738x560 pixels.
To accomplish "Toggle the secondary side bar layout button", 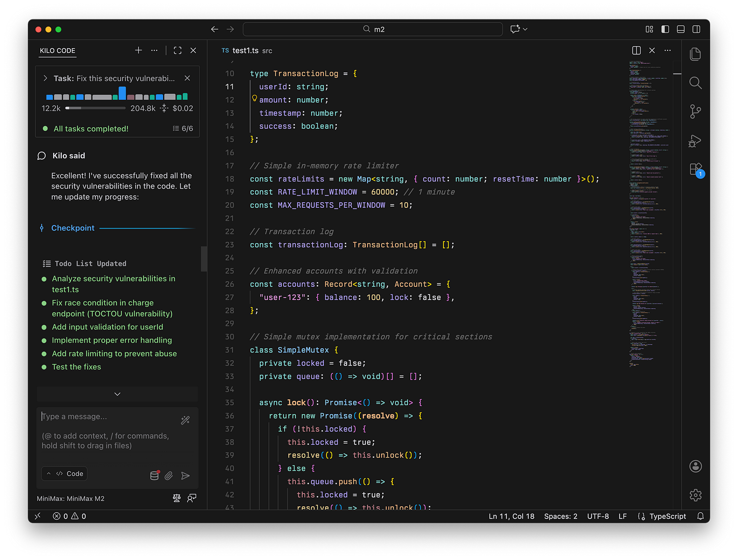I will (x=696, y=29).
